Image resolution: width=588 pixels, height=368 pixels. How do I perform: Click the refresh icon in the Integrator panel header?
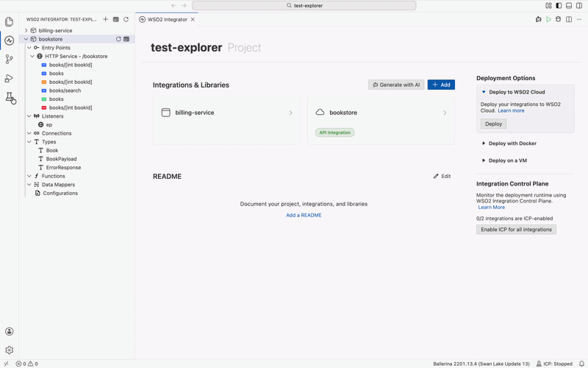(126, 19)
